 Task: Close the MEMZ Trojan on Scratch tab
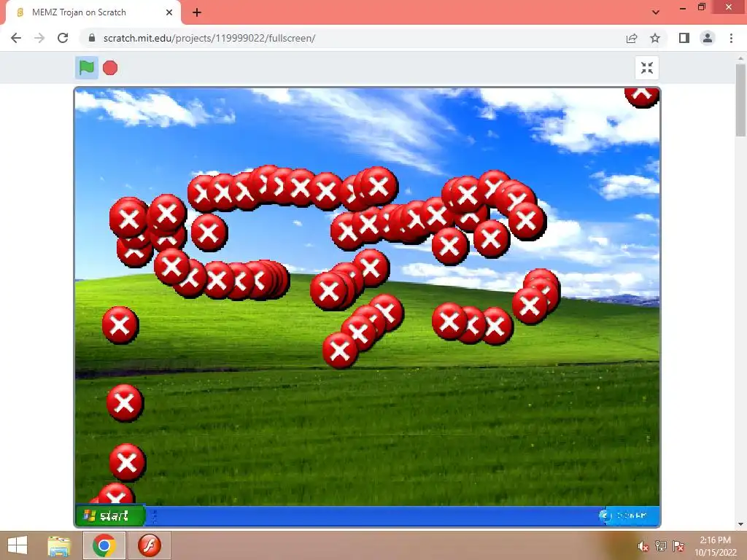point(169,12)
